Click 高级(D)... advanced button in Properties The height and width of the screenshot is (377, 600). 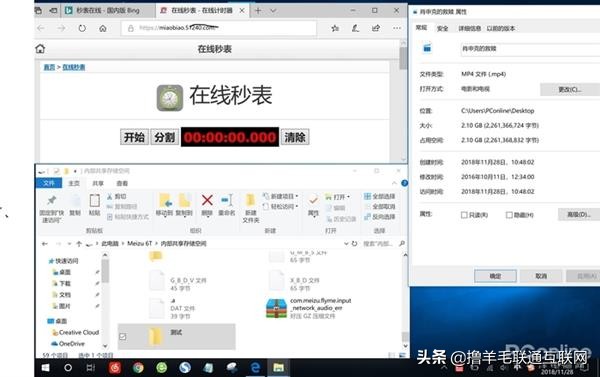578,214
